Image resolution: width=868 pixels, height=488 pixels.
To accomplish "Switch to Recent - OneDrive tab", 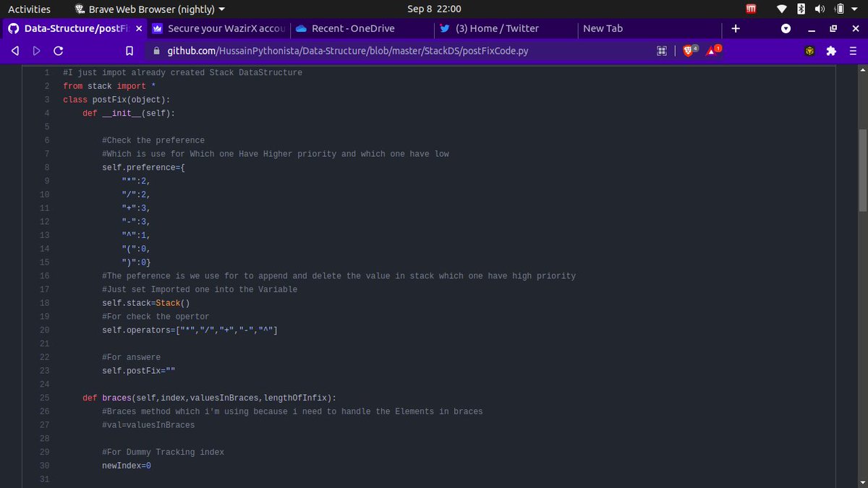I will [362, 29].
